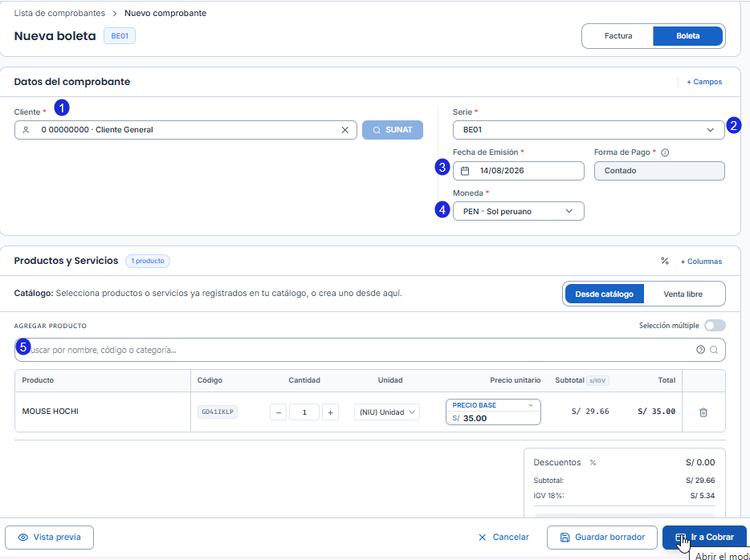This screenshot has height=560, width=750.
Task: Decrease MOUSE HOCHI quantity with the minus button
Action: pyautogui.click(x=279, y=412)
